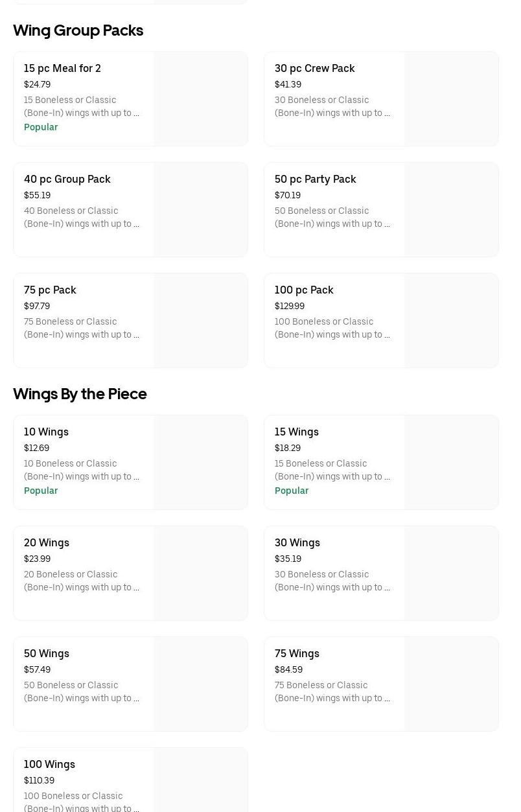Click the Wing Group Packs section heading
Image resolution: width=521 pixels, height=812 pixels.
click(x=78, y=30)
